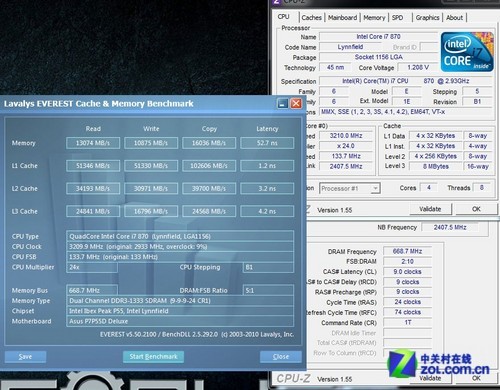Viewport: 500px width, 390px height.
Task: Click the L3 Cache Read value 24841 MB/s
Action: [x=93, y=211]
